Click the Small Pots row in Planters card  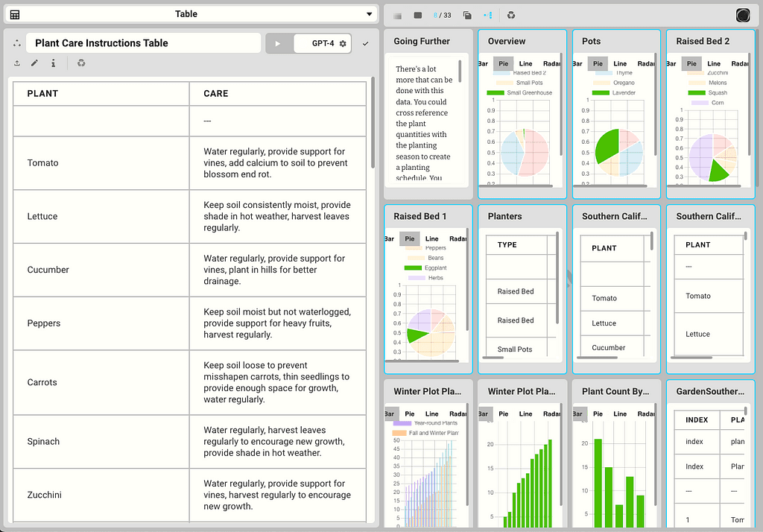tap(516, 349)
